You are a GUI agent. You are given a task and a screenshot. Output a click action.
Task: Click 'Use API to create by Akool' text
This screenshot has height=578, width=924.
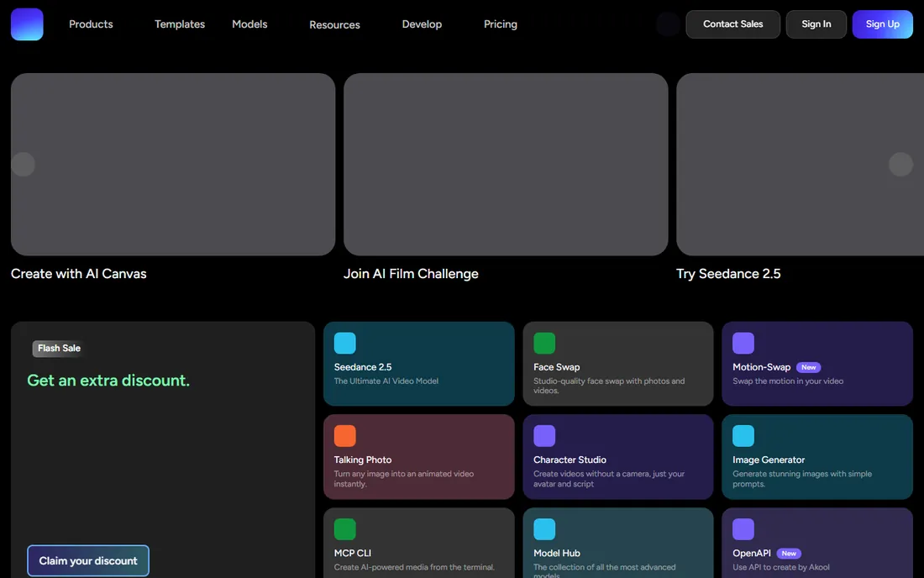(x=781, y=567)
